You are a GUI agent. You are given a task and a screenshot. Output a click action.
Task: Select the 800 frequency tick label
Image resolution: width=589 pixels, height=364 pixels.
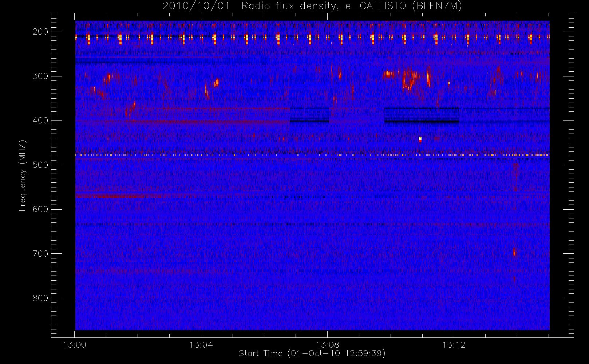[x=40, y=298]
